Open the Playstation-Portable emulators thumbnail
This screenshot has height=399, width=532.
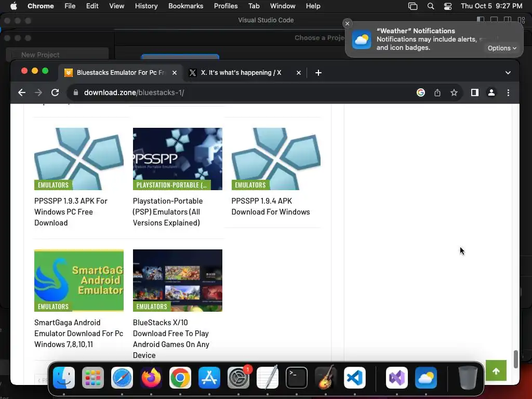coord(178,159)
